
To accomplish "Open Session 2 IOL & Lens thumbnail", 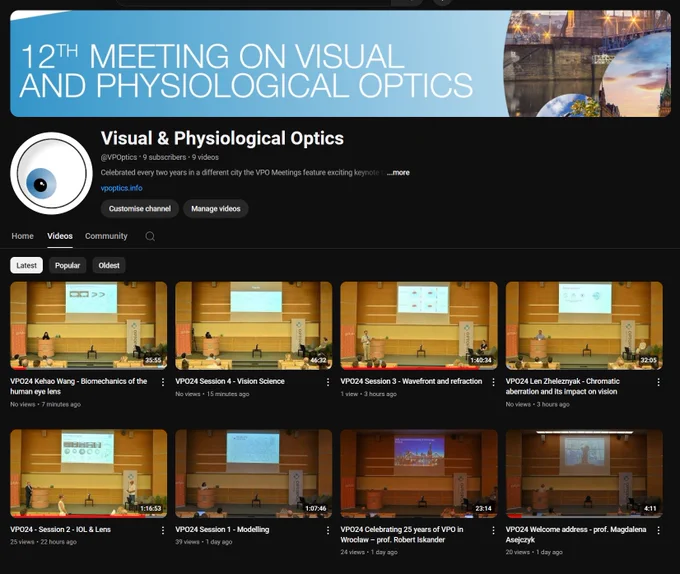I will (x=88, y=473).
